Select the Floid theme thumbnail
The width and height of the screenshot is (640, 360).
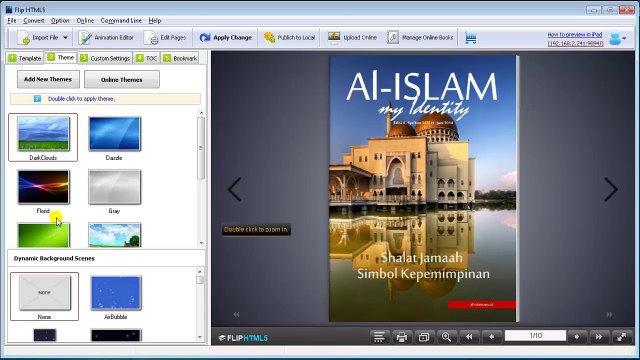click(43, 187)
